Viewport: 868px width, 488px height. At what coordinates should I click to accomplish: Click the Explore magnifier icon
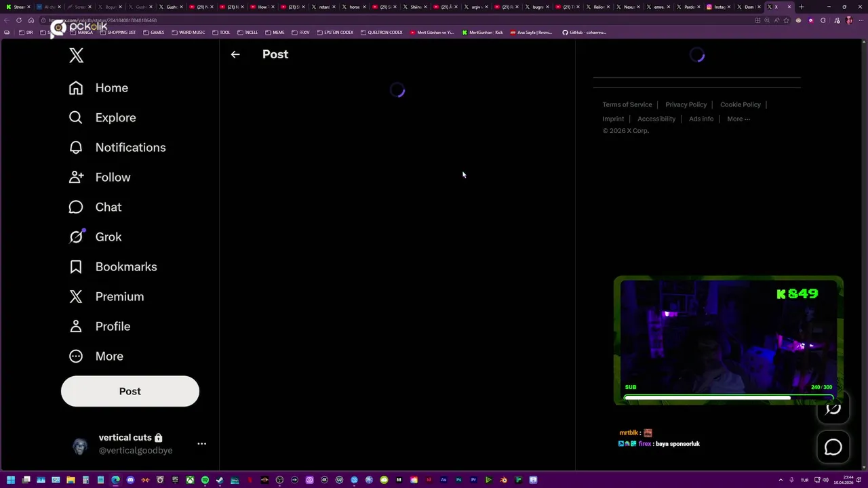(x=76, y=118)
